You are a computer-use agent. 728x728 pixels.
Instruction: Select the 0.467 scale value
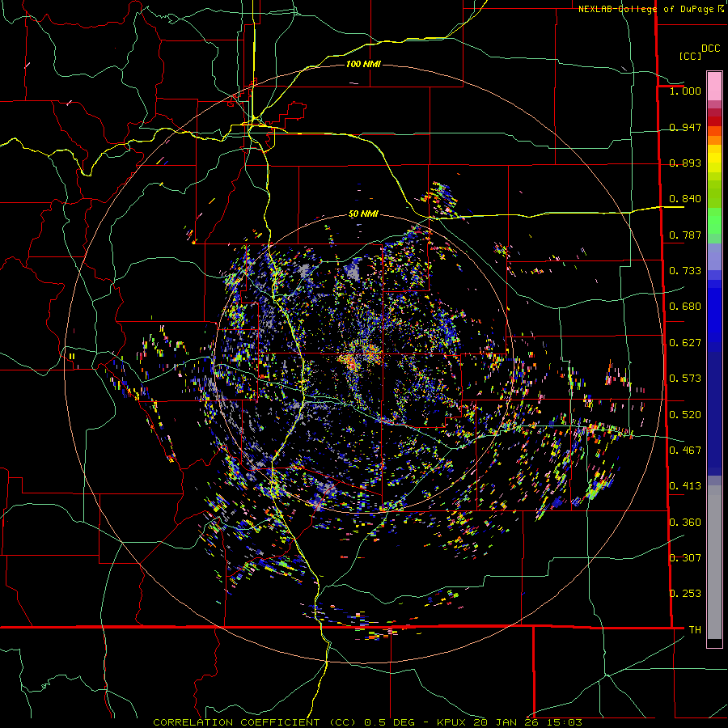click(685, 451)
